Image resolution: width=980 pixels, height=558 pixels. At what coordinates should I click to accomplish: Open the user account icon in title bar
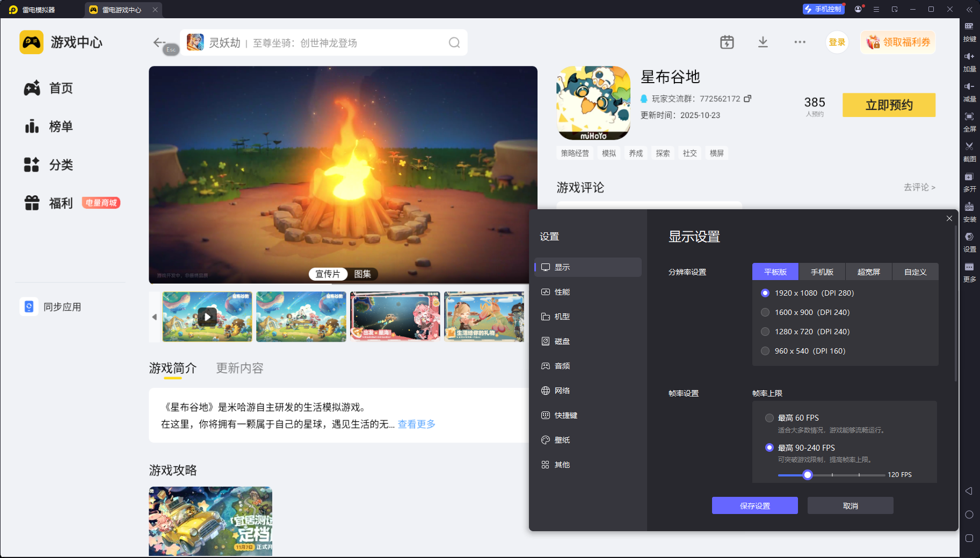point(858,9)
